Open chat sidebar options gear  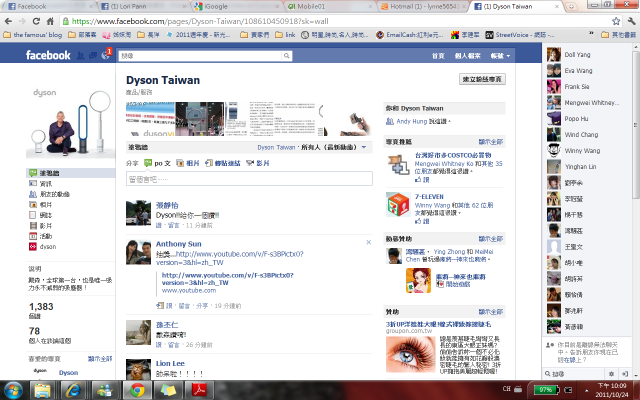tap(611, 373)
